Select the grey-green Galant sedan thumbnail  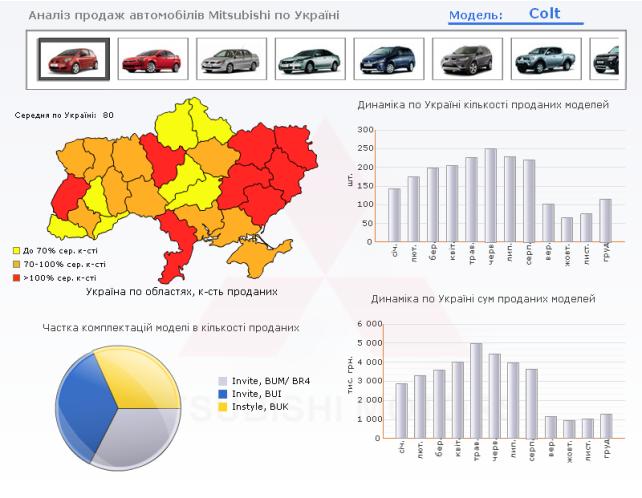point(310,59)
